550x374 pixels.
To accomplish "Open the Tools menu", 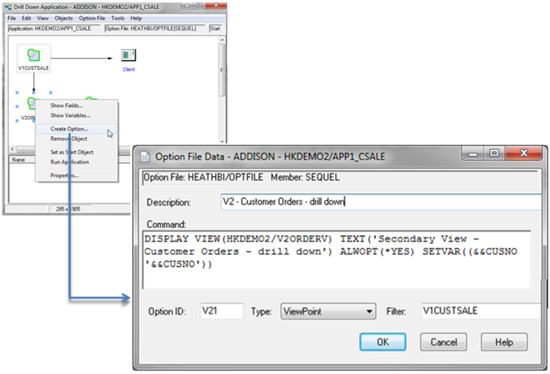I will tap(118, 18).
